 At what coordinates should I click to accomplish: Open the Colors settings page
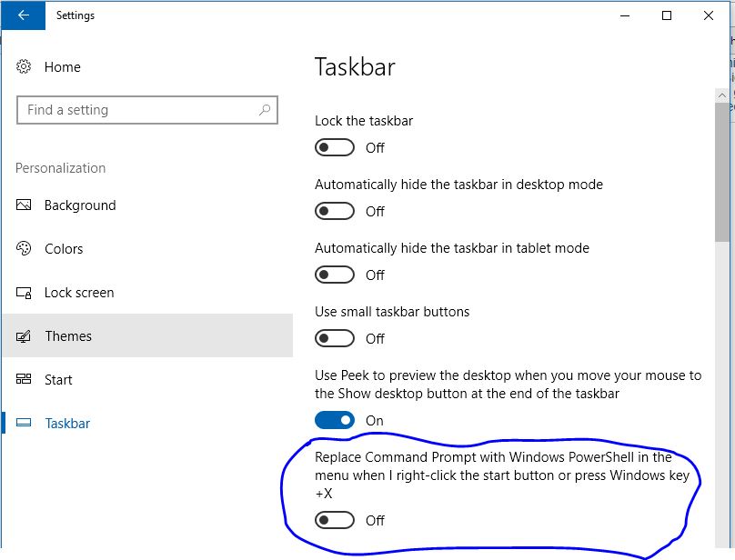coord(147,248)
